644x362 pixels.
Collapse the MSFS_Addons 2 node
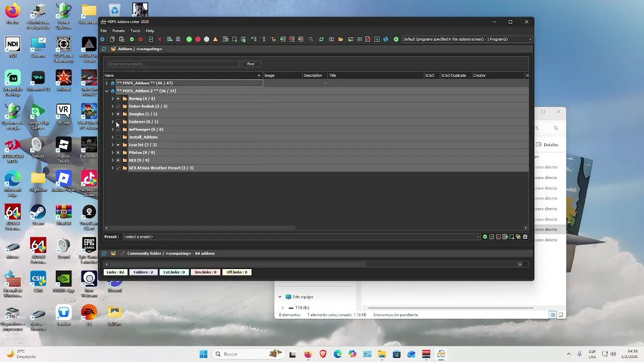(x=106, y=91)
